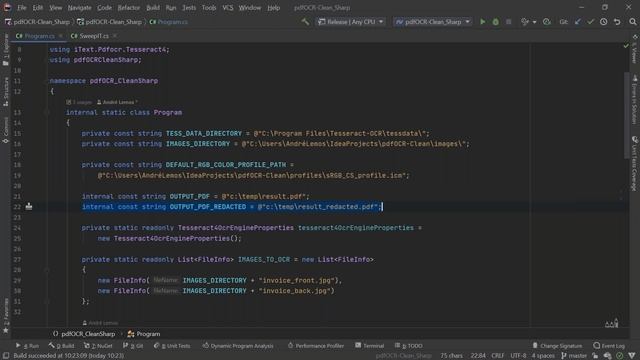Viewport: 640px width, 360px height.
Task: Open the Release | Any CPU configuration dropdown
Action: click(351, 22)
